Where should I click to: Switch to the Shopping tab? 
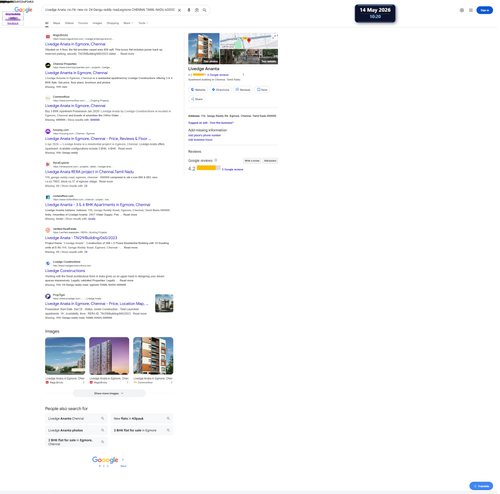tap(113, 23)
